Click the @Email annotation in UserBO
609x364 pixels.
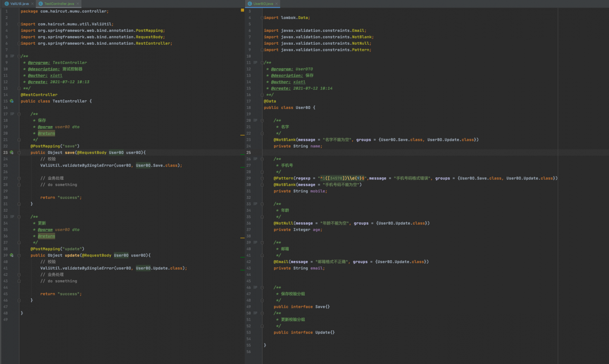281,262
